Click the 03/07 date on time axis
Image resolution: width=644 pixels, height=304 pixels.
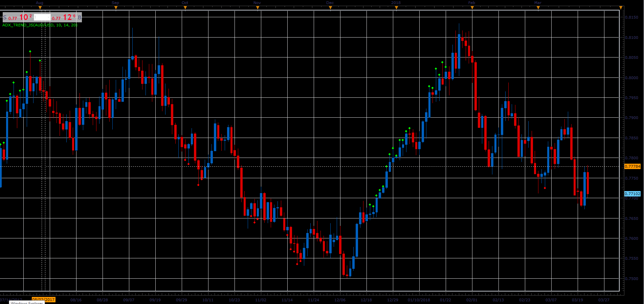(551, 300)
